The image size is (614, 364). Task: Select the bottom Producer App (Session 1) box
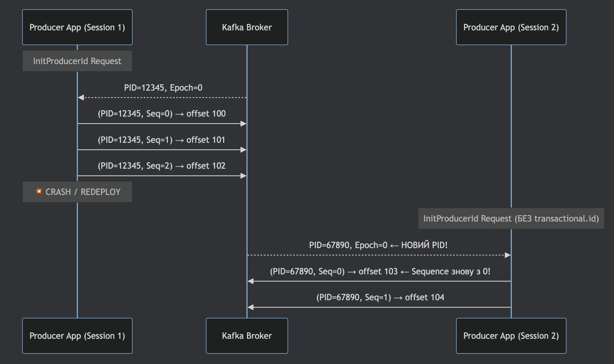coord(77,336)
